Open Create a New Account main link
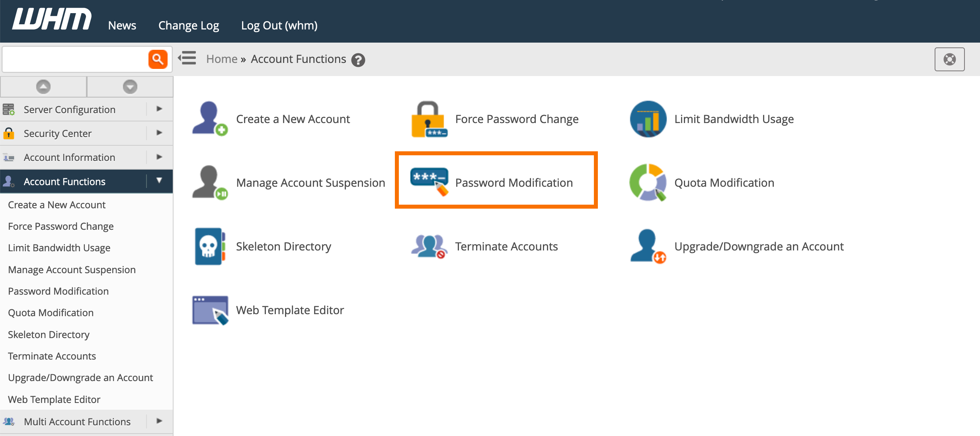The height and width of the screenshot is (436, 980). point(293,119)
